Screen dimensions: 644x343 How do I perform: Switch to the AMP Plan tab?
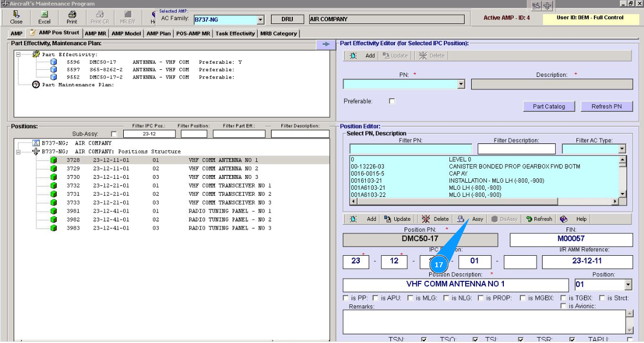pyautogui.click(x=159, y=33)
